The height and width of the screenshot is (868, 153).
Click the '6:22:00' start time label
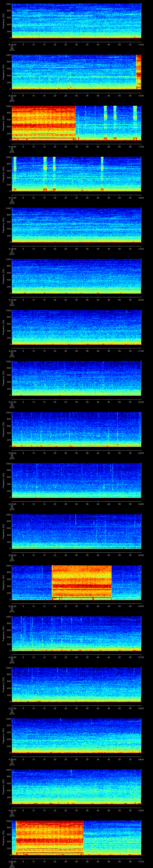(12, 453)
